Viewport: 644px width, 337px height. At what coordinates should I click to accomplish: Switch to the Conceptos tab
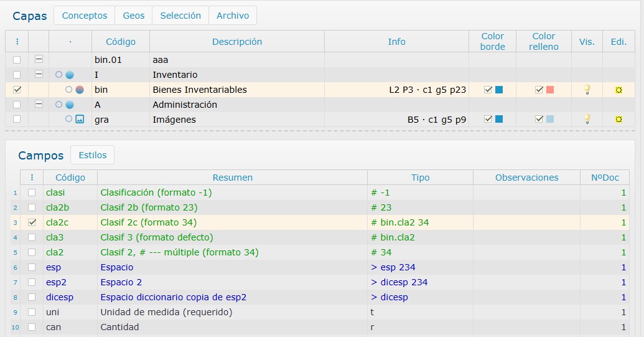[85, 16]
